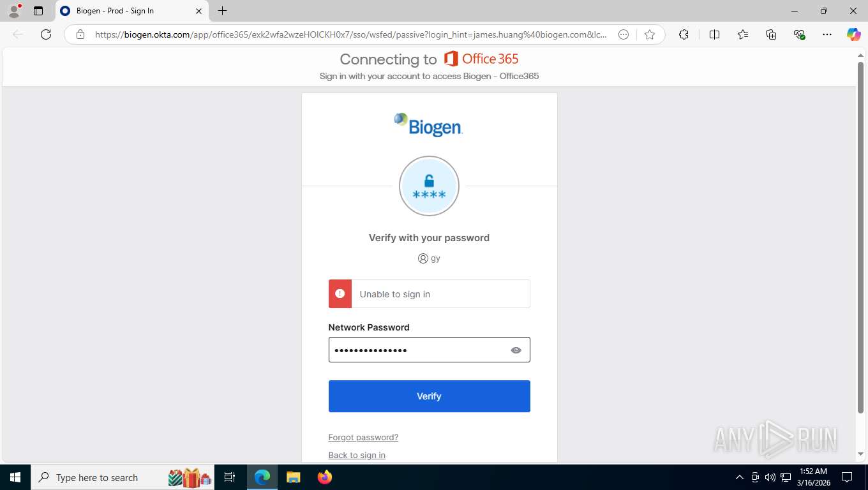Open the network status tray icon
Image resolution: width=868 pixels, height=490 pixels.
786,477
